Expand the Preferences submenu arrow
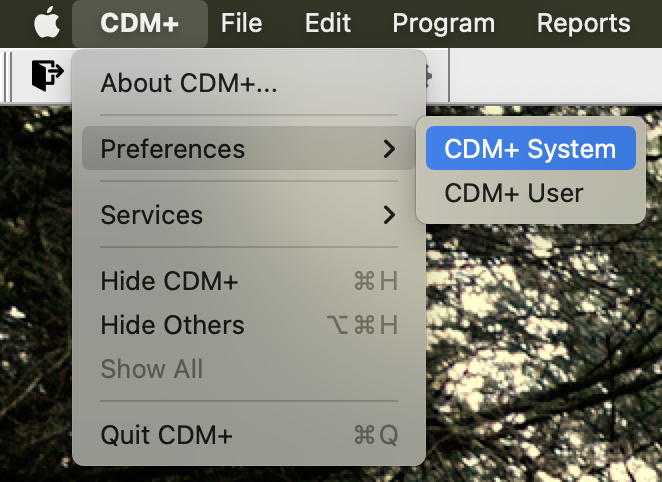Image resolution: width=662 pixels, height=482 pixels. (x=389, y=149)
